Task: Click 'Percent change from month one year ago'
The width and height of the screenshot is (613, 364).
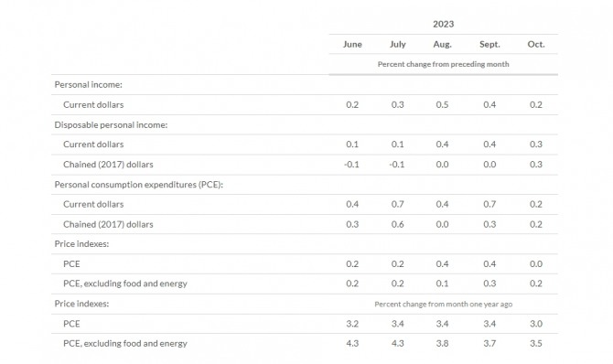Action: click(443, 305)
